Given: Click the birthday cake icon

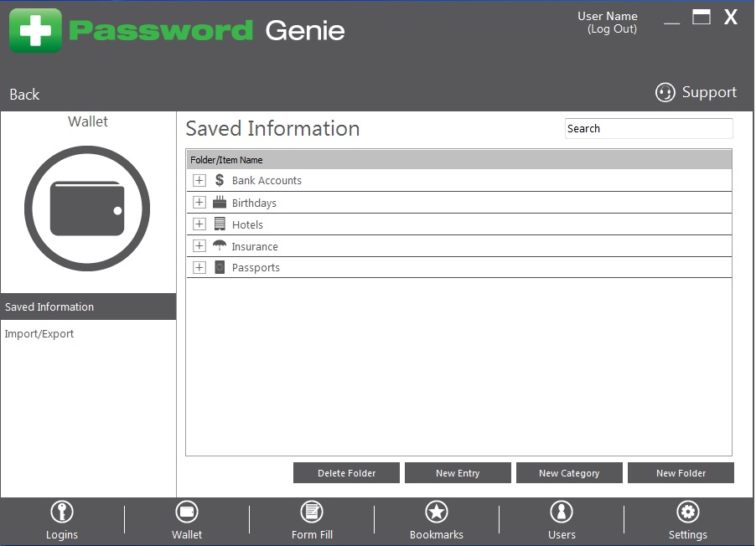Looking at the screenshot, I should tap(220, 202).
